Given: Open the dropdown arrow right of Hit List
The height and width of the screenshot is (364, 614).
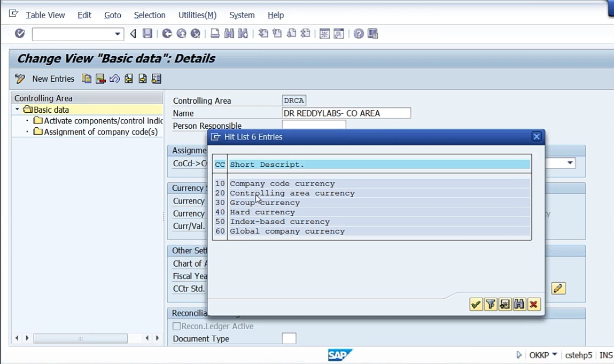Looking at the screenshot, I should click(570, 162).
